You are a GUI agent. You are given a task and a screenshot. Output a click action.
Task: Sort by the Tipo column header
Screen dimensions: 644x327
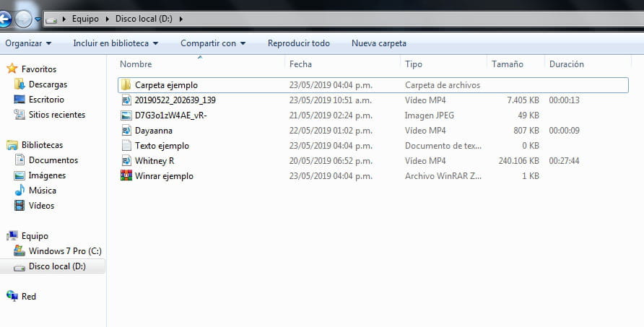(414, 64)
